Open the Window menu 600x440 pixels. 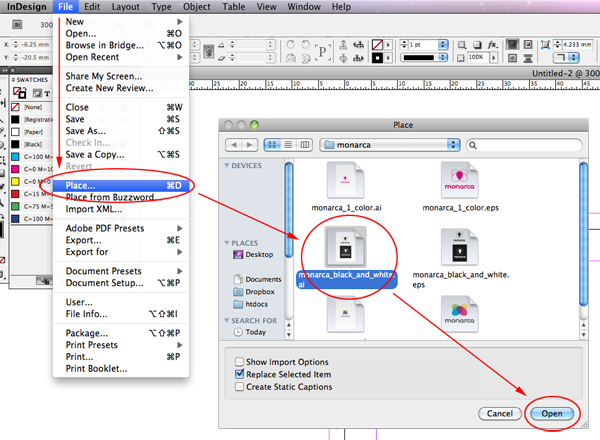[x=304, y=7]
